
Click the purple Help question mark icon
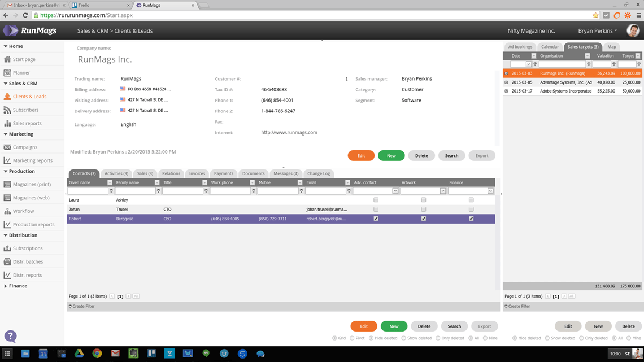tap(10, 337)
